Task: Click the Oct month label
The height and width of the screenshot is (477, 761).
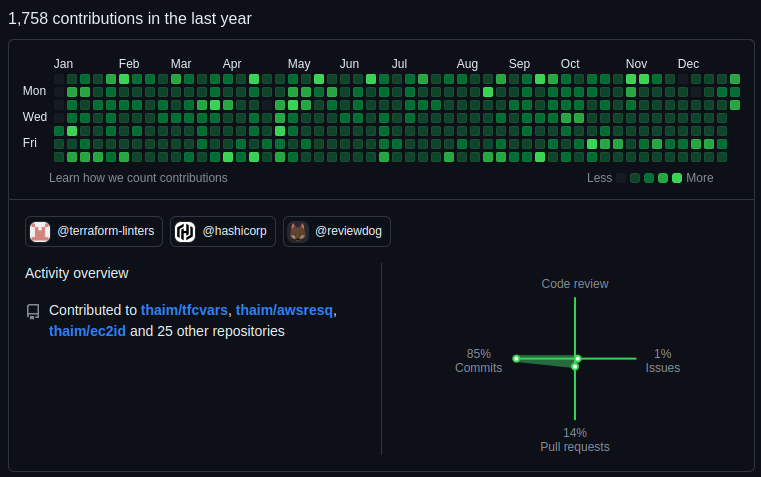Action: [570, 64]
